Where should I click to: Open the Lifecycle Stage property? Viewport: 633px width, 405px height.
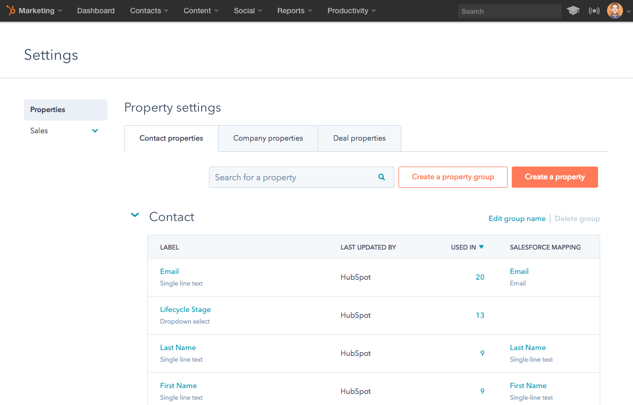(x=185, y=309)
